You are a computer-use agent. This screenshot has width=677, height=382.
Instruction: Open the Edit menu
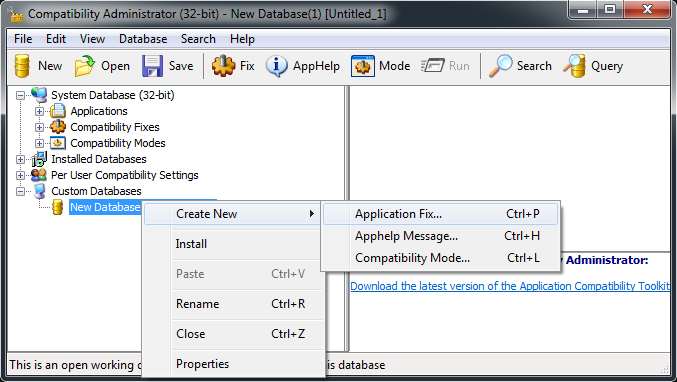point(56,39)
